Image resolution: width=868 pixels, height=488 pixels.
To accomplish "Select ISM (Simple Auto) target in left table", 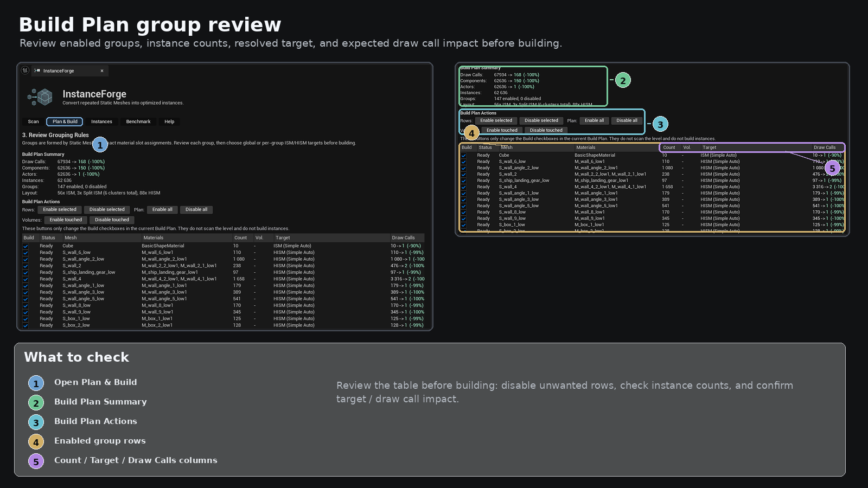I will tap(292, 246).
